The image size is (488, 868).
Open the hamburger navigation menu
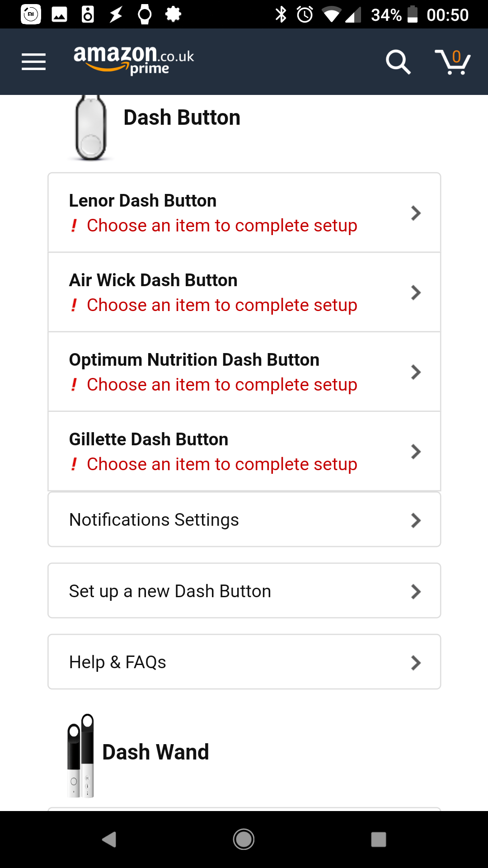[x=33, y=61]
